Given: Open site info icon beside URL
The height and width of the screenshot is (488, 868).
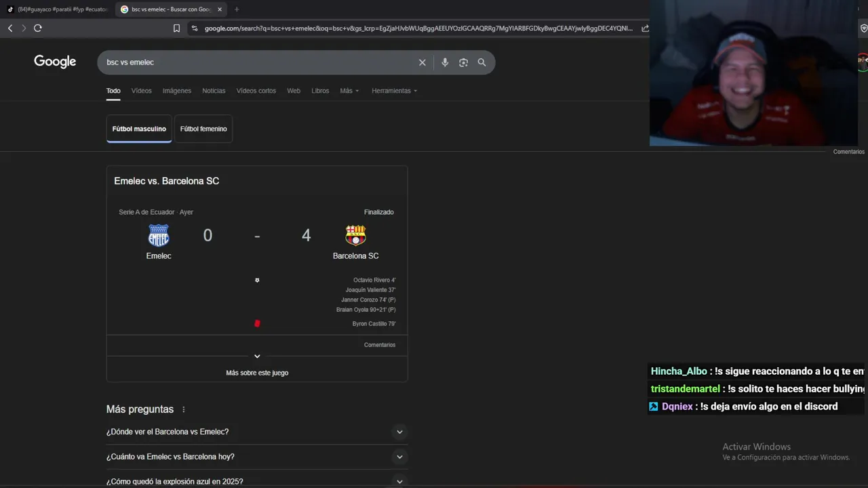Looking at the screenshot, I should (x=195, y=28).
